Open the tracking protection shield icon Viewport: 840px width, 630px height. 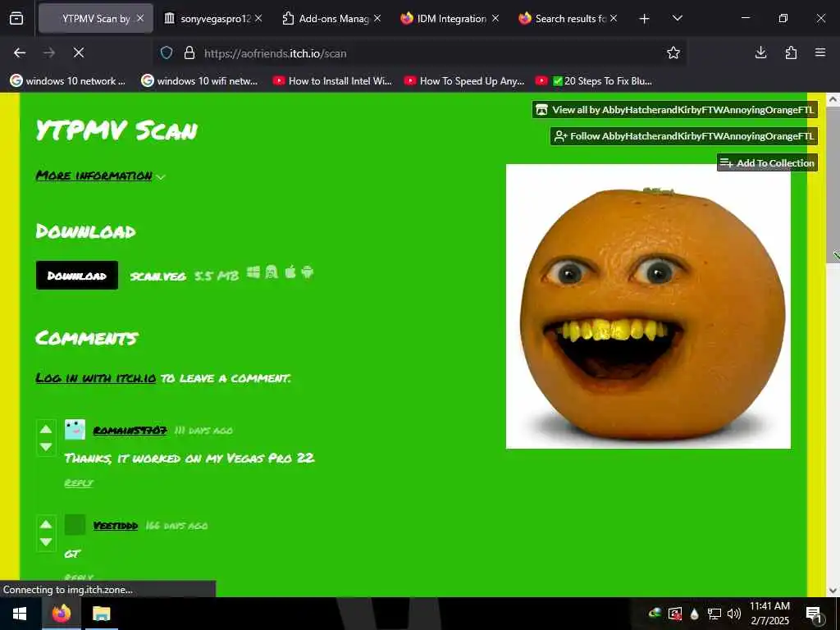(x=167, y=52)
